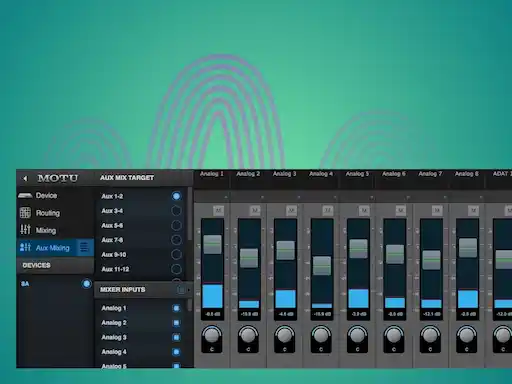The height and width of the screenshot is (384, 512).
Task: Expand the Mixer Inputs arrow
Action: pos(189,290)
